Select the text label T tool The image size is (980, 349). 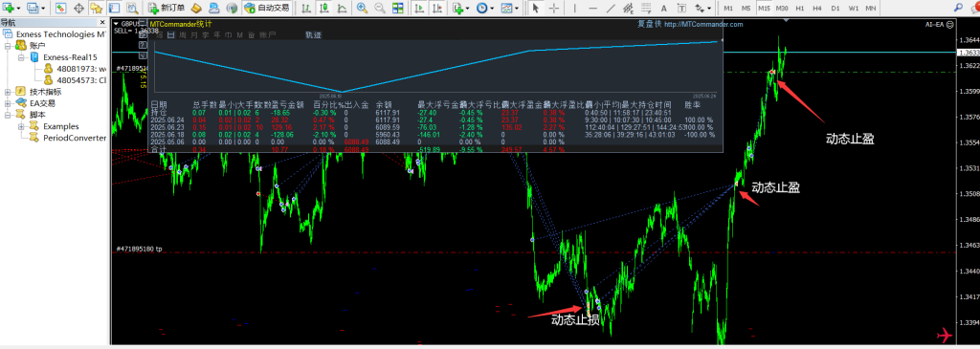681,8
